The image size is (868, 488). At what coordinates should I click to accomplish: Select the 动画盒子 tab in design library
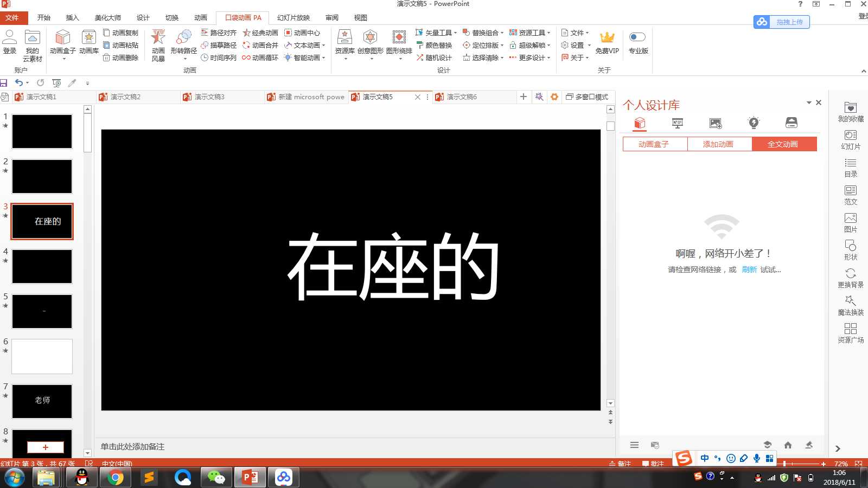[654, 144]
